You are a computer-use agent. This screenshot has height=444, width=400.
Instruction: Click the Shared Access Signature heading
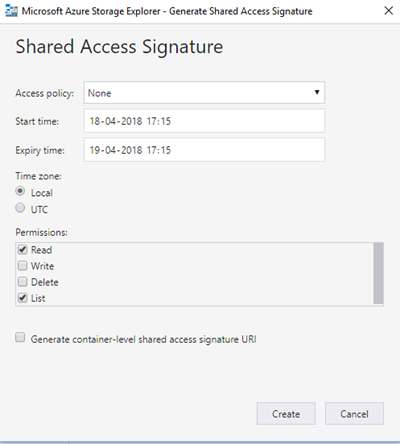119,47
